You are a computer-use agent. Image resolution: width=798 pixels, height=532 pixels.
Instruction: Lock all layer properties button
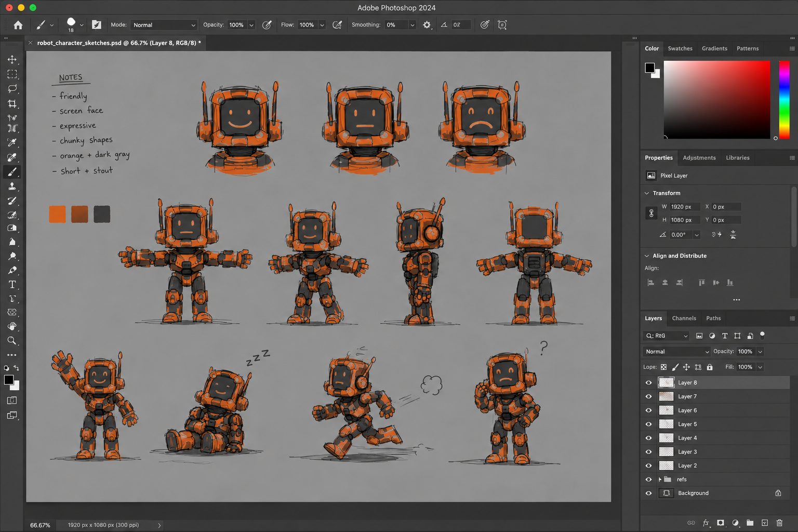click(x=710, y=367)
